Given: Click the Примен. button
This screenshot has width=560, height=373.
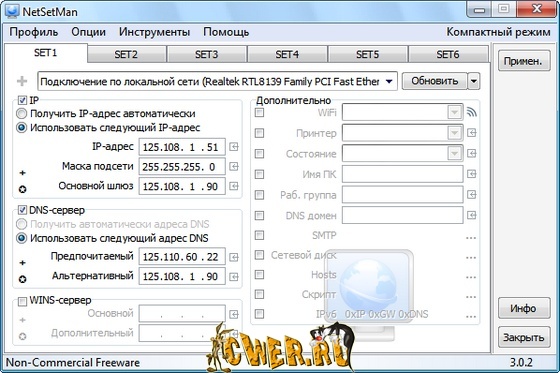Looking at the screenshot, I should tap(524, 61).
